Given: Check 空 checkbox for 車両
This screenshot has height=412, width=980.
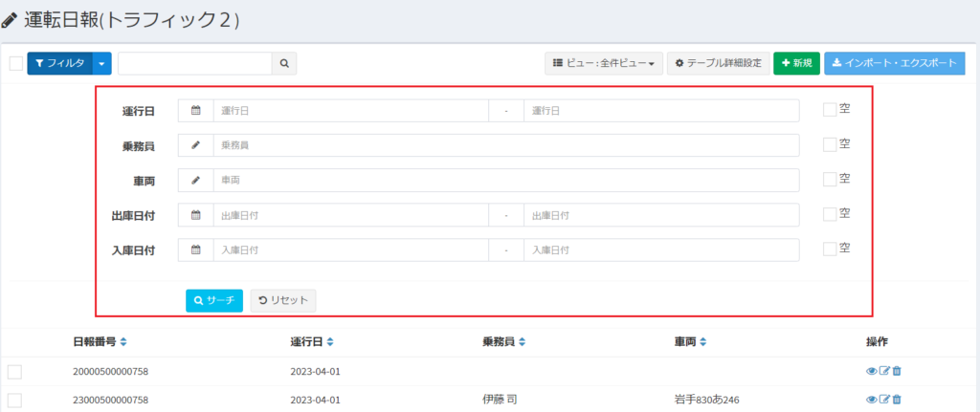Looking at the screenshot, I should 830,180.
